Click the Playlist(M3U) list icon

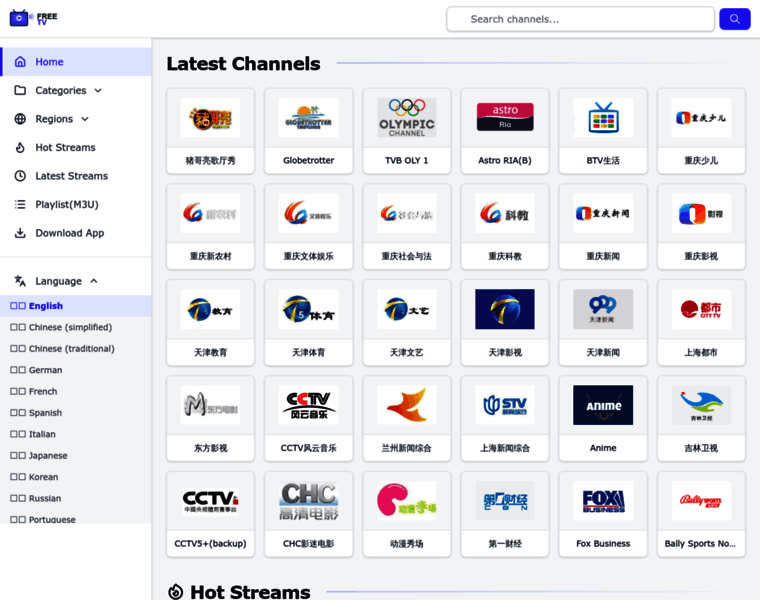20,205
